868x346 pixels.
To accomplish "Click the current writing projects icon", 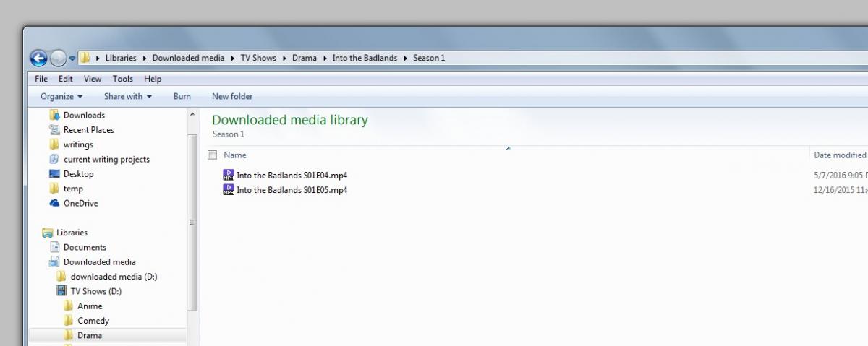I will [x=54, y=159].
